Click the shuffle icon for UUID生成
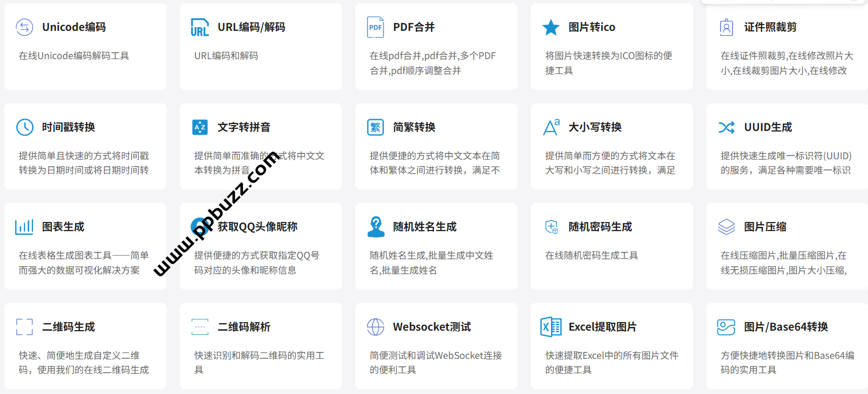Image resolution: width=868 pixels, height=394 pixels. point(727,127)
